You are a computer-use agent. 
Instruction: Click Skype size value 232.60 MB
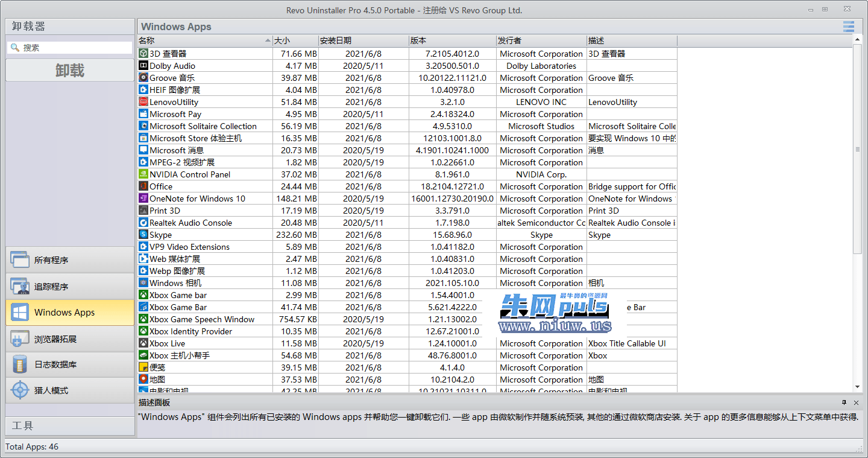point(296,235)
